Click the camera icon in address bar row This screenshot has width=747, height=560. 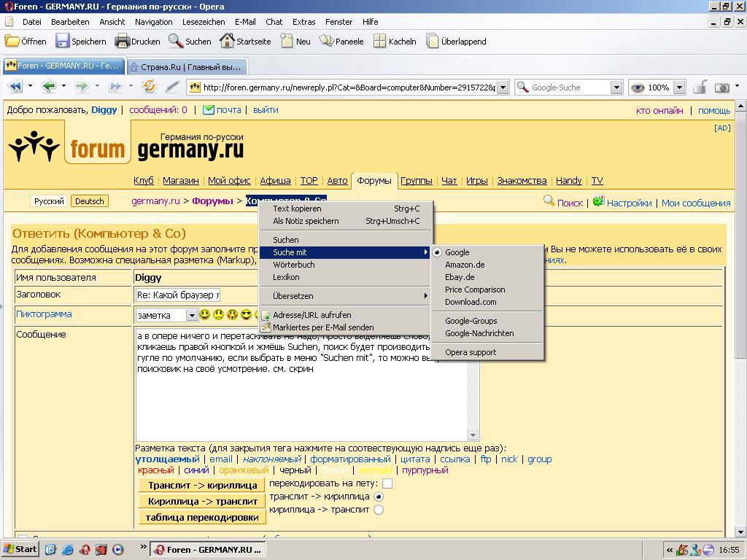[x=722, y=87]
